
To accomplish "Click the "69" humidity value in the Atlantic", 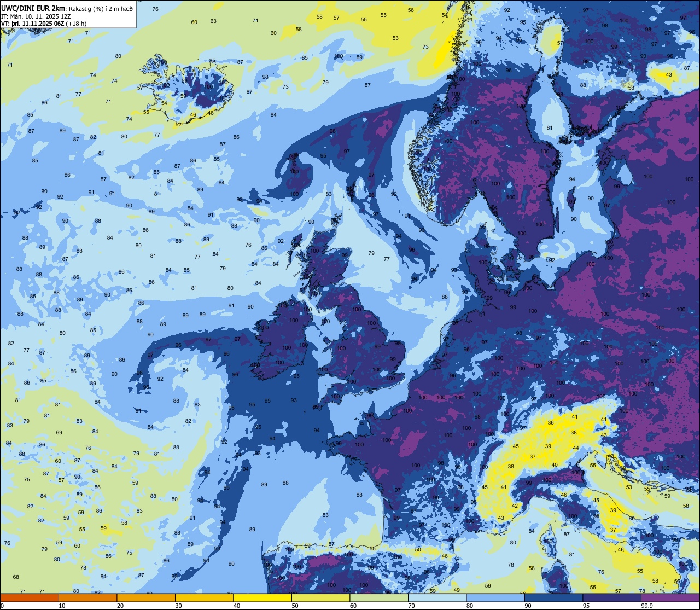I will (x=59, y=432).
